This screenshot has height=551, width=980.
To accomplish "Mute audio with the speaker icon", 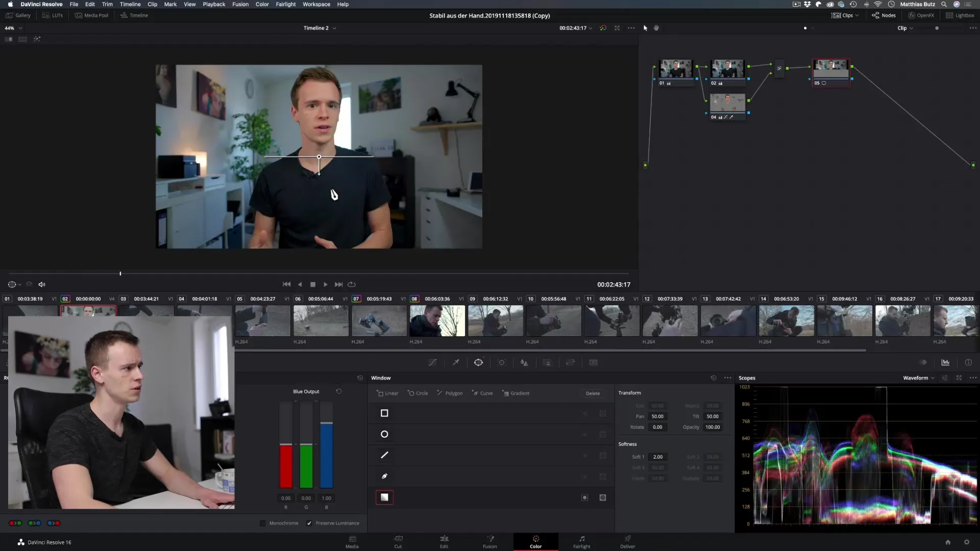I will coord(42,285).
